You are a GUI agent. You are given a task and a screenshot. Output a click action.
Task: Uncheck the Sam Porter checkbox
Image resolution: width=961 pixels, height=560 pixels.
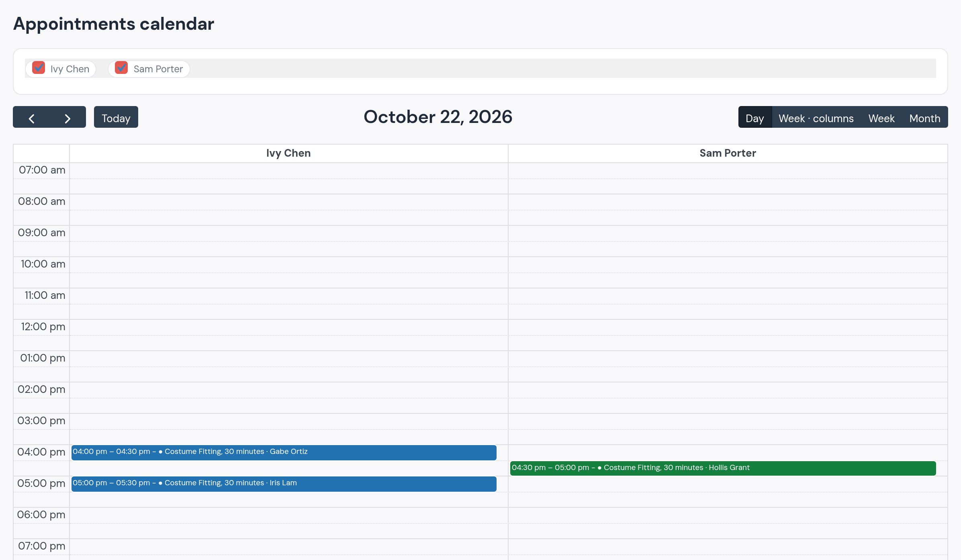pos(121,67)
